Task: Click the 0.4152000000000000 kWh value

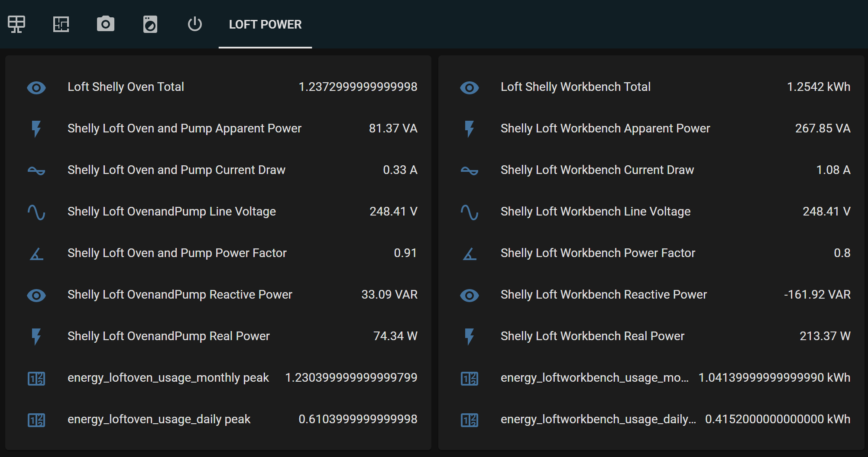Action: click(x=778, y=419)
